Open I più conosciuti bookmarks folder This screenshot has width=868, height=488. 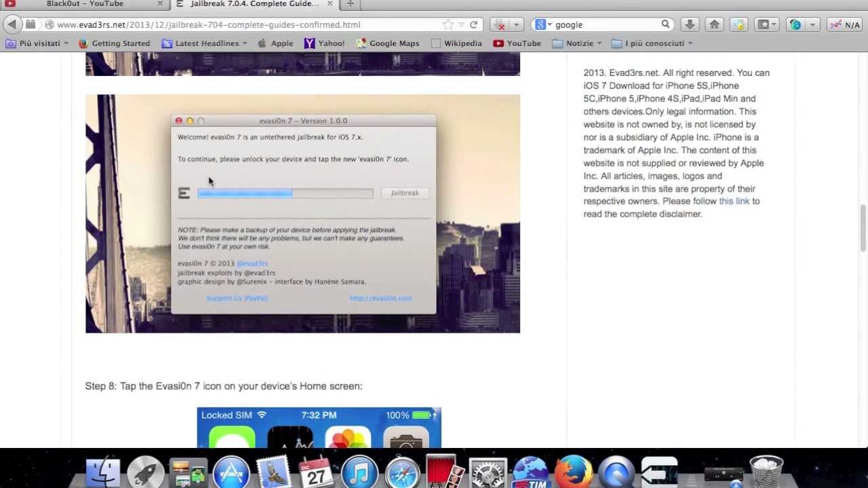652,43
